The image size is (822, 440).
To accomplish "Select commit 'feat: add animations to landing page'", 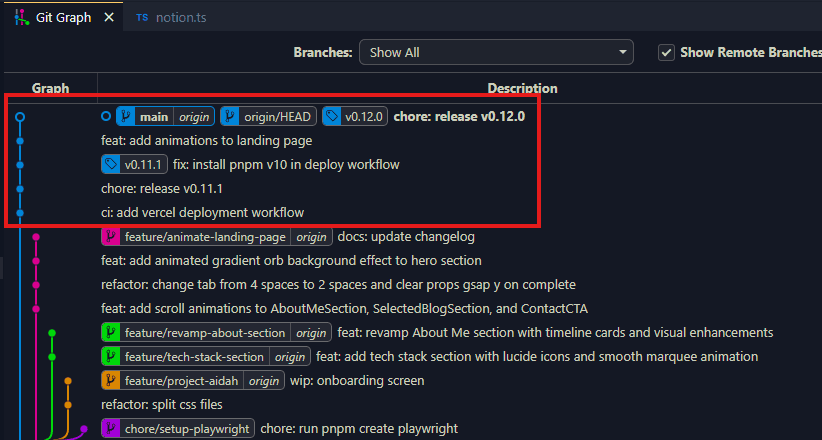I will pos(206,141).
